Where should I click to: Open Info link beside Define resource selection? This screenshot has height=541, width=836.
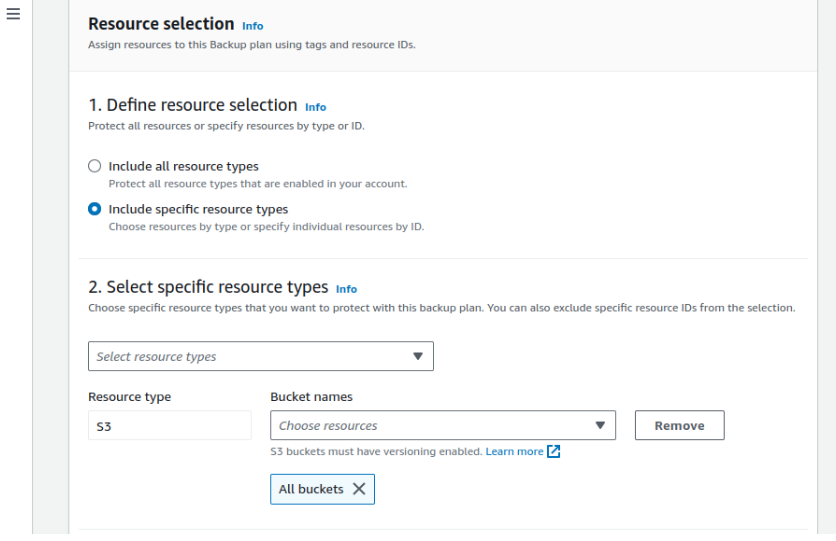316,107
